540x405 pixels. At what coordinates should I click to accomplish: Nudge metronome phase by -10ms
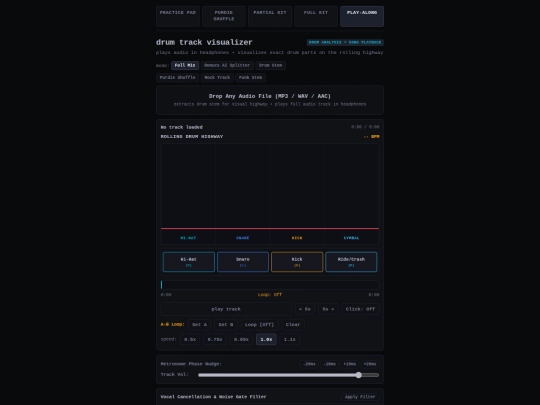330,364
